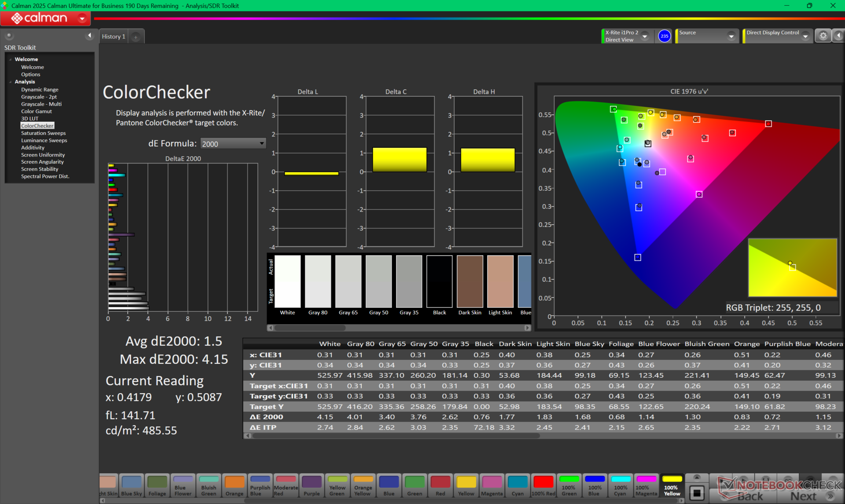Collapse the left SDR Toolkit panel arrow
The width and height of the screenshot is (845, 504).
click(x=89, y=36)
